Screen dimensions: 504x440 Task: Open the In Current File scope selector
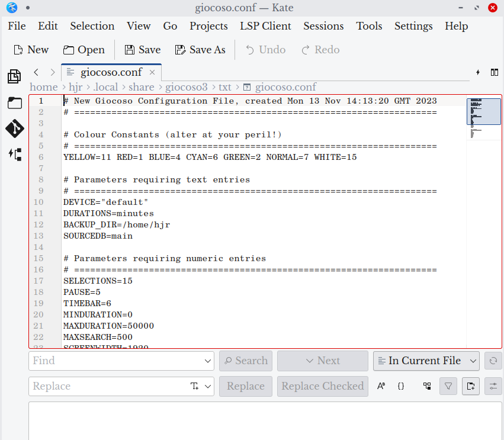(x=426, y=360)
